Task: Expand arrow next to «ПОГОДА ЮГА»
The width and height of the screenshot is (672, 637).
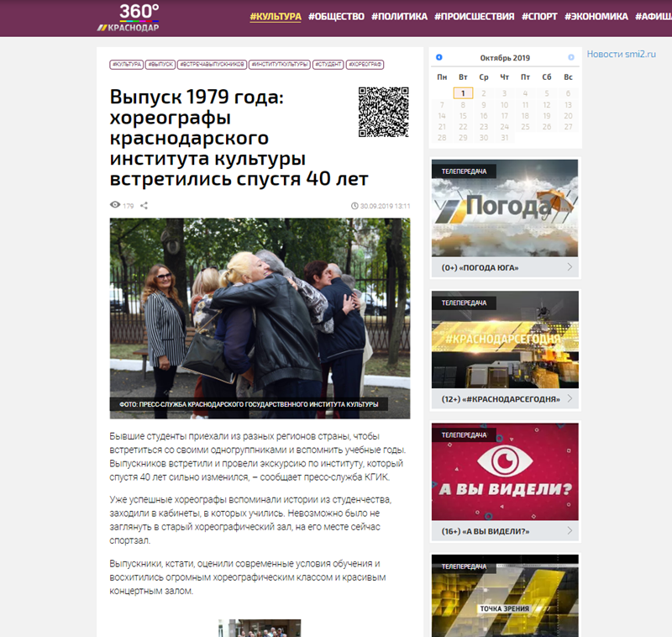Action: (x=570, y=267)
